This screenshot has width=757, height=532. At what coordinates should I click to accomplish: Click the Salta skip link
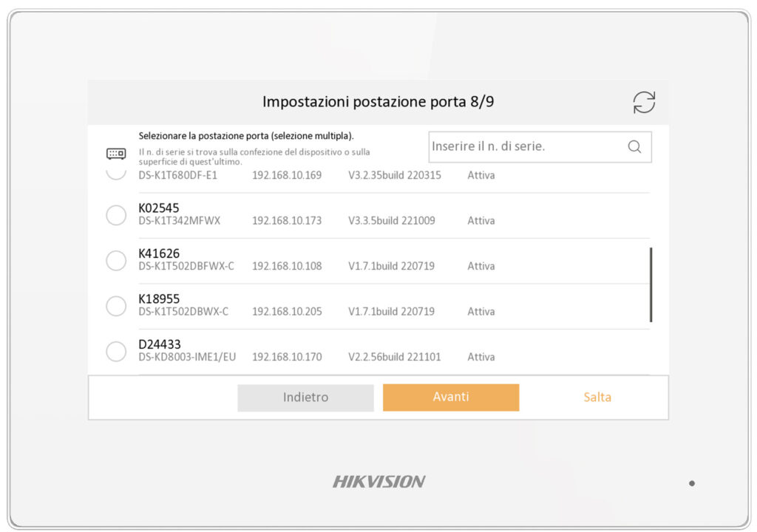click(x=597, y=398)
